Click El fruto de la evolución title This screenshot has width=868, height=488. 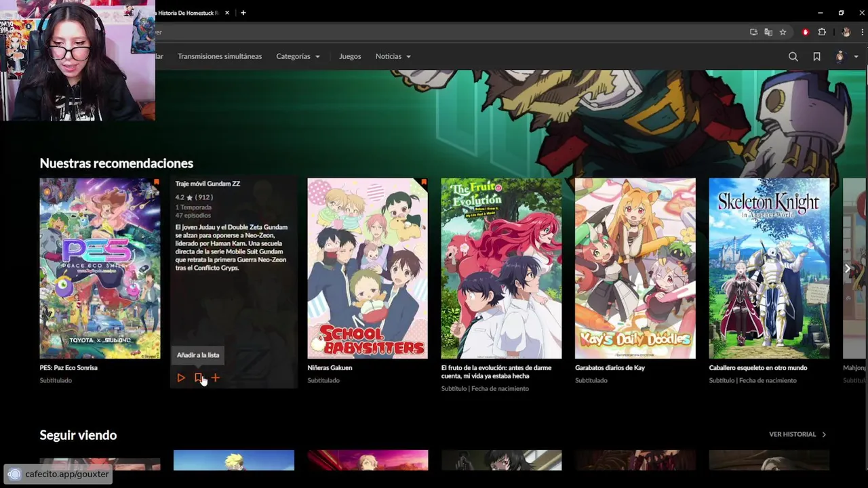pyautogui.click(x=496, y=372)
